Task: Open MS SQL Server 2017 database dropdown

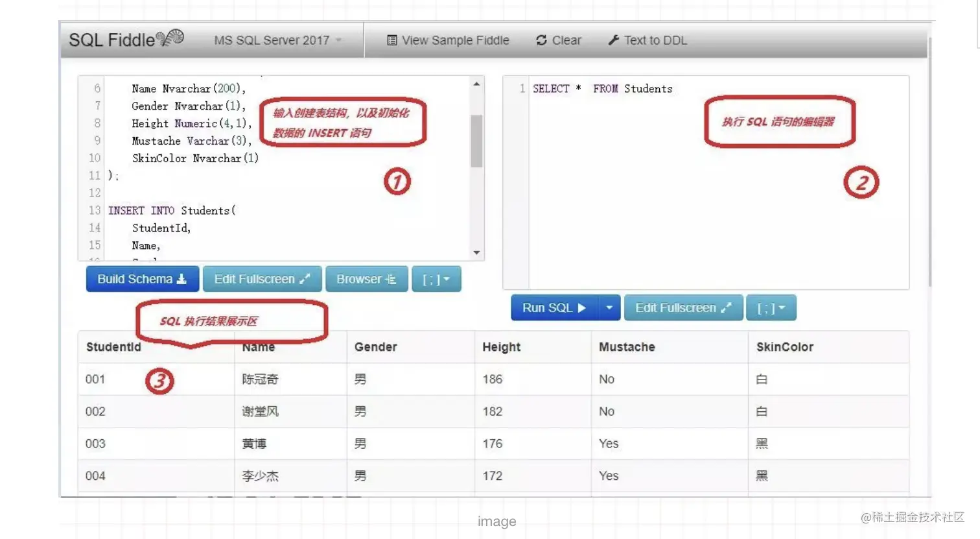Action: [277, 40]
